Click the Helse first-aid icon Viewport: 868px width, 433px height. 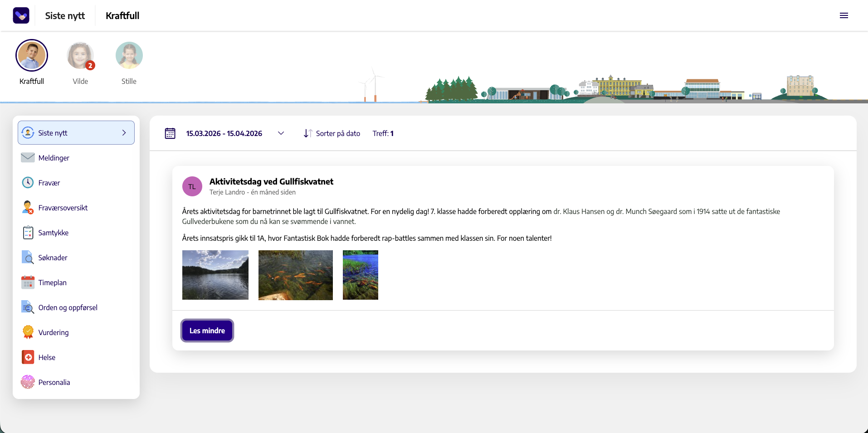(x=28, y=357)
